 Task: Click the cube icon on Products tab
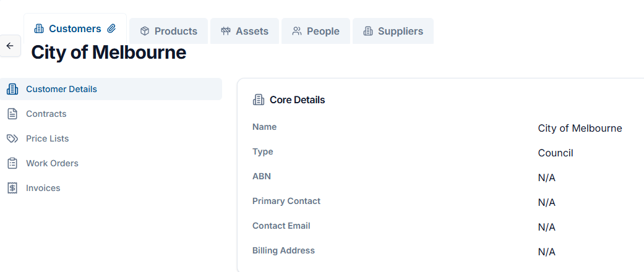[x=145, y=31]
